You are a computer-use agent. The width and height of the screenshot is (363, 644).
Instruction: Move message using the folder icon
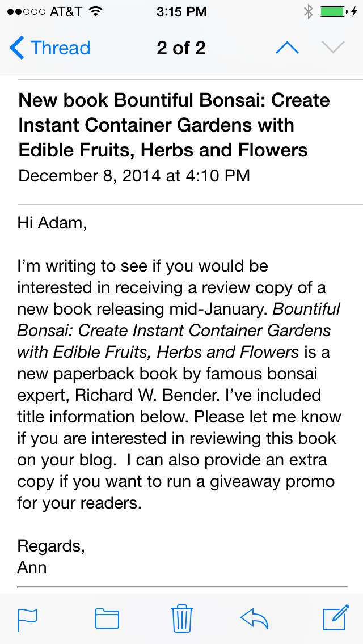pos(107,618)
